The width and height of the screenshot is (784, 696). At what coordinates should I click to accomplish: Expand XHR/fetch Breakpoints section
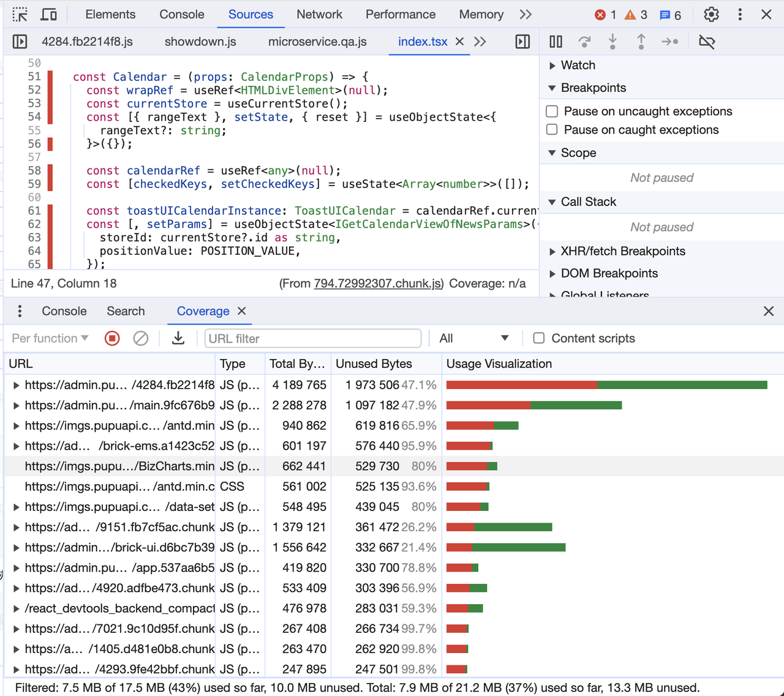(x=552, y=252)
